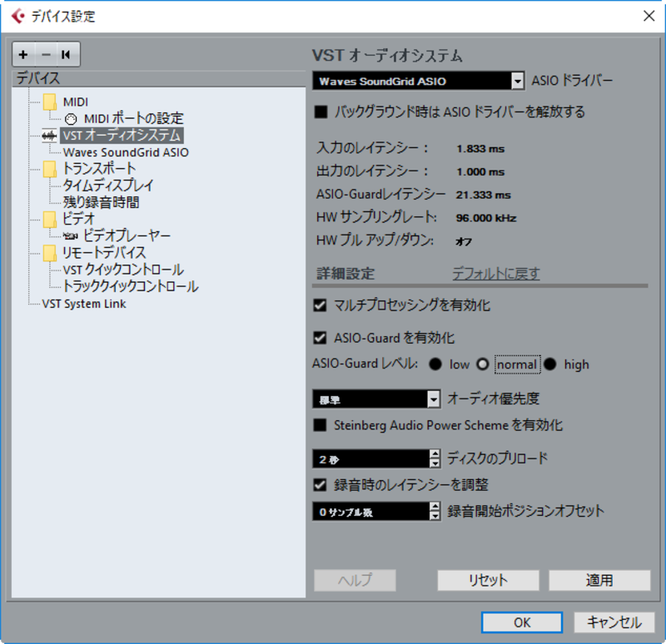
Task: Uncheck ASIO-Guard を有効化
Action: coord(320,338)
